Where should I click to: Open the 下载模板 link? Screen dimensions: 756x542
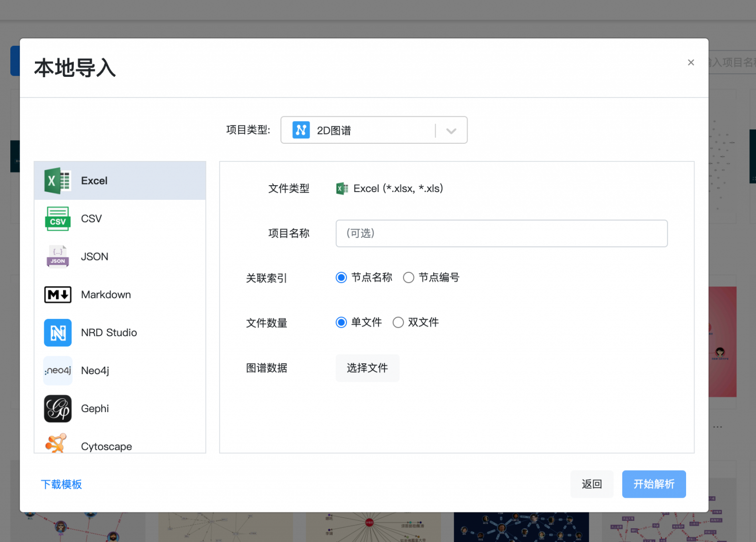click(x=61, y=484)
